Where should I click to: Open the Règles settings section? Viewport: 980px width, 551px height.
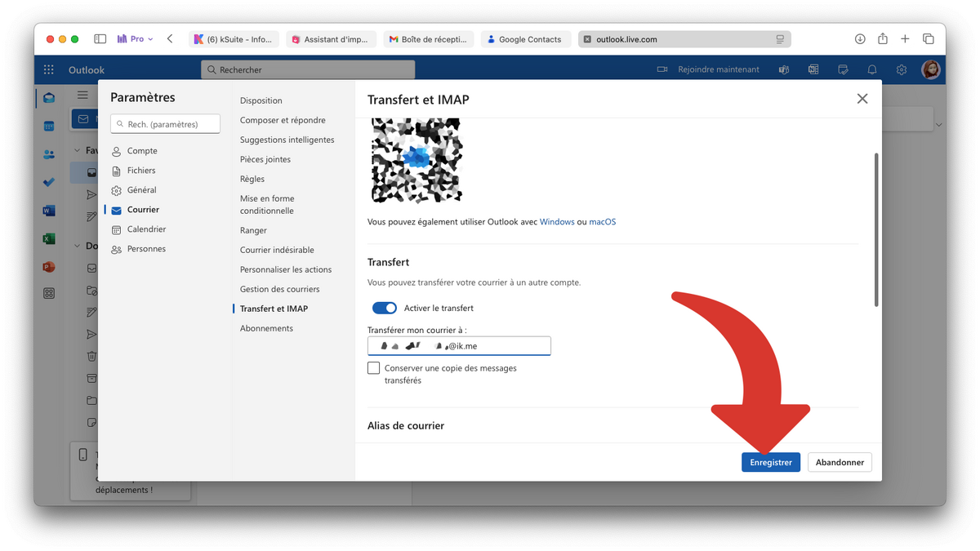tap(252, 179)
